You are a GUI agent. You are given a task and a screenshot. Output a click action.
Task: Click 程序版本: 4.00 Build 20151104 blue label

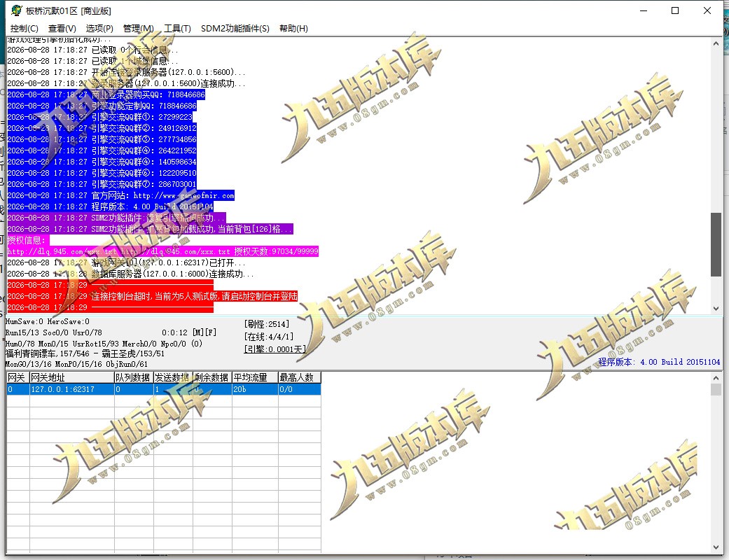tap(659, 362)
